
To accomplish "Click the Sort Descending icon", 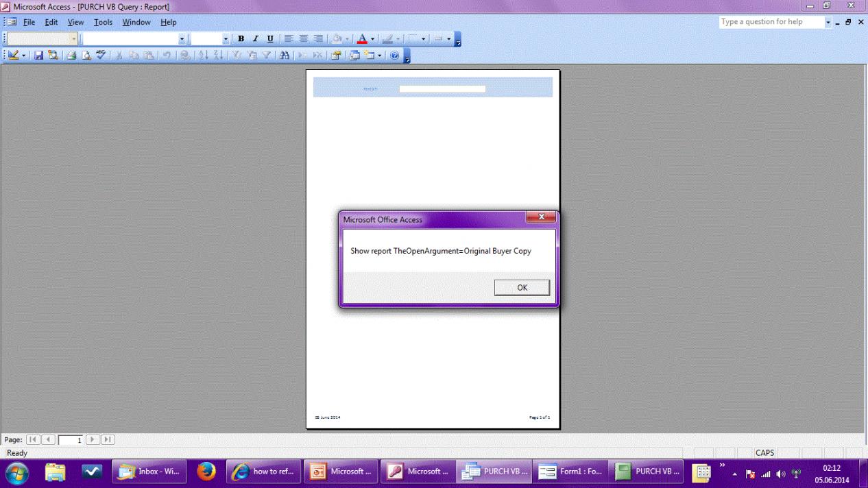I will point(219,56).
